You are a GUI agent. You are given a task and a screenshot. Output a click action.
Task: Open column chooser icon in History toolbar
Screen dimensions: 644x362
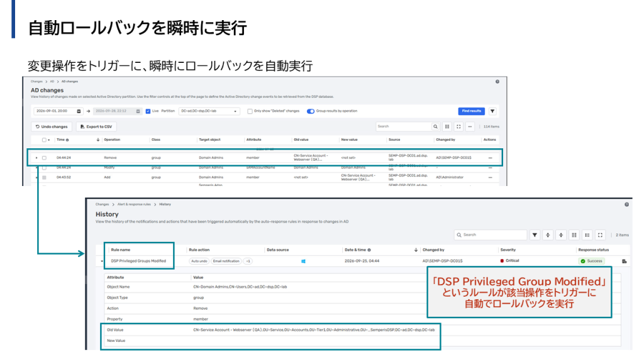pos(574,235)
